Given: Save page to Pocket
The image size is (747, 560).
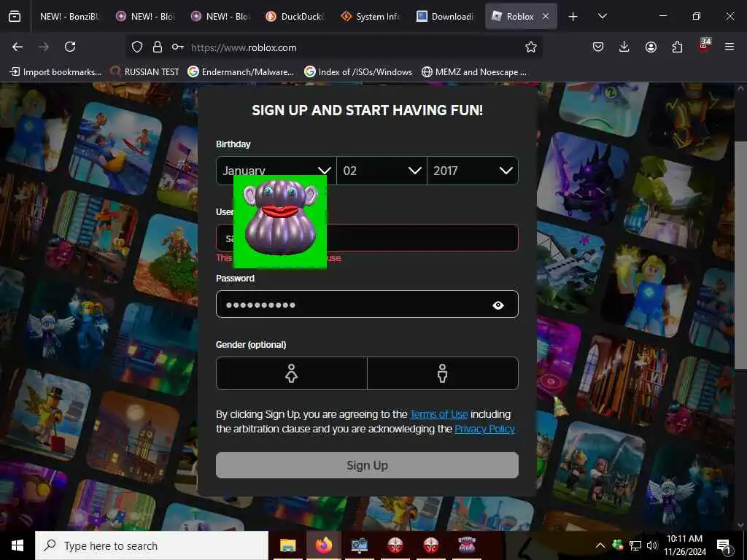Looking at the screenshot, I should [598, 47].
